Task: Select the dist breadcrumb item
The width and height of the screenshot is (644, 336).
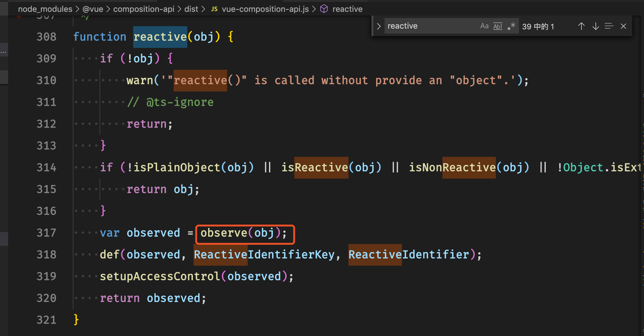Action: point(191,9)
